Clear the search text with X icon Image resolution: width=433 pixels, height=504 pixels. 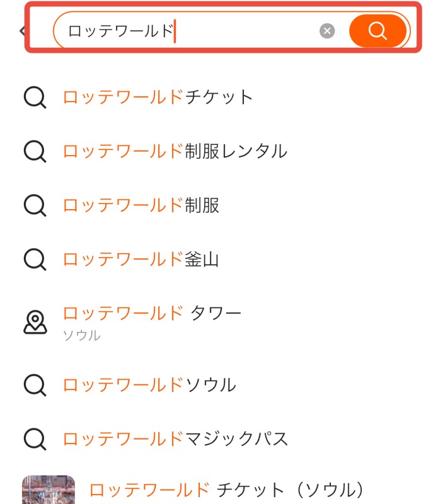(x=326, y=31)
